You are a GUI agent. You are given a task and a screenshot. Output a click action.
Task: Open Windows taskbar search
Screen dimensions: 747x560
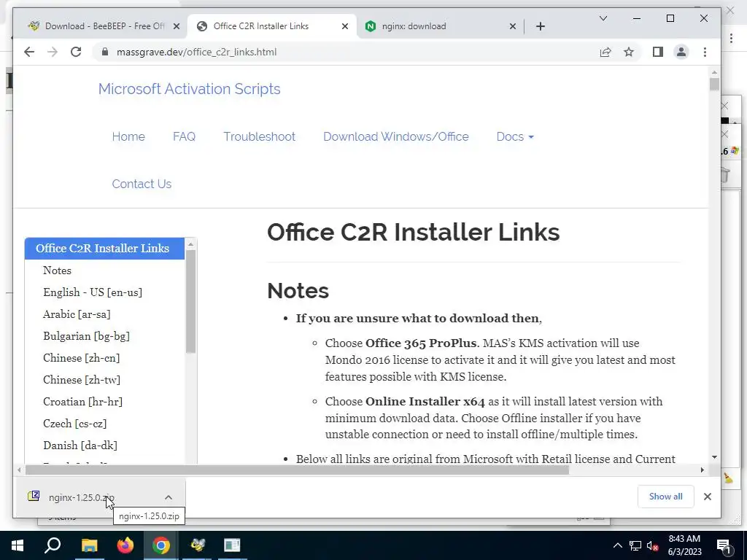(53, 545)
